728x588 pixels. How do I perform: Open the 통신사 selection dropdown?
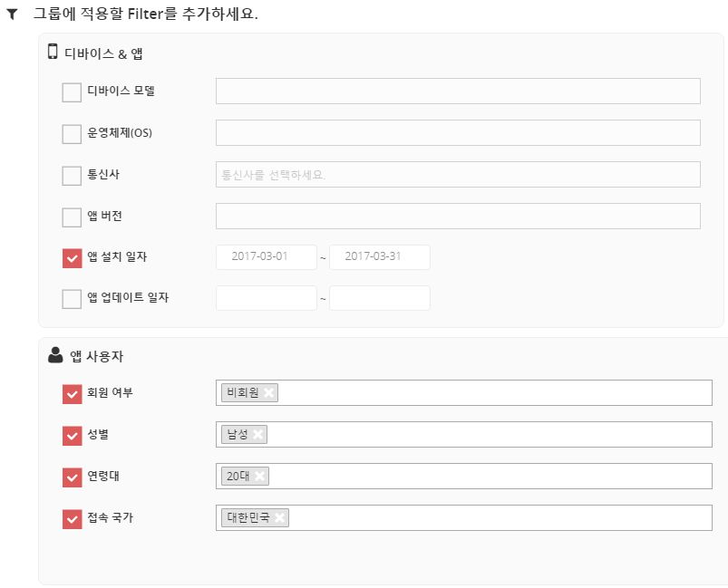pyautogui.click(x=458, y=175)
